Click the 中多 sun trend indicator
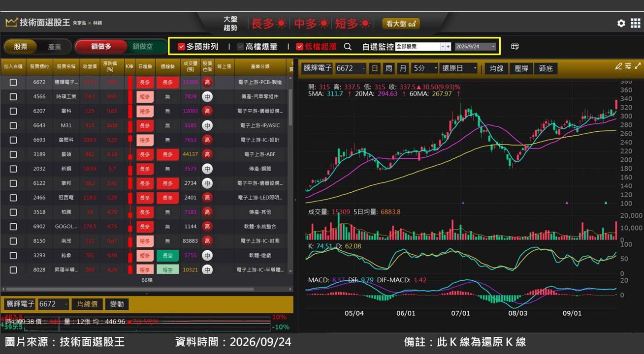The image size is (644, 354). click(x=312, y=24)
